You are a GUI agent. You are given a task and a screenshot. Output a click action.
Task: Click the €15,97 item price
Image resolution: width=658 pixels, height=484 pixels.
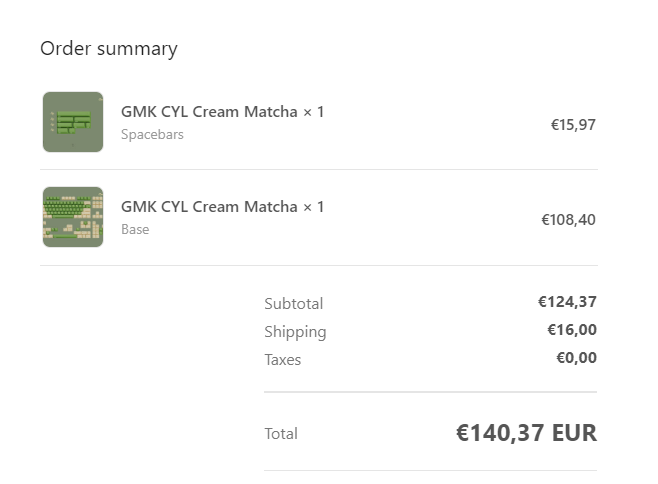coord(573,125)
